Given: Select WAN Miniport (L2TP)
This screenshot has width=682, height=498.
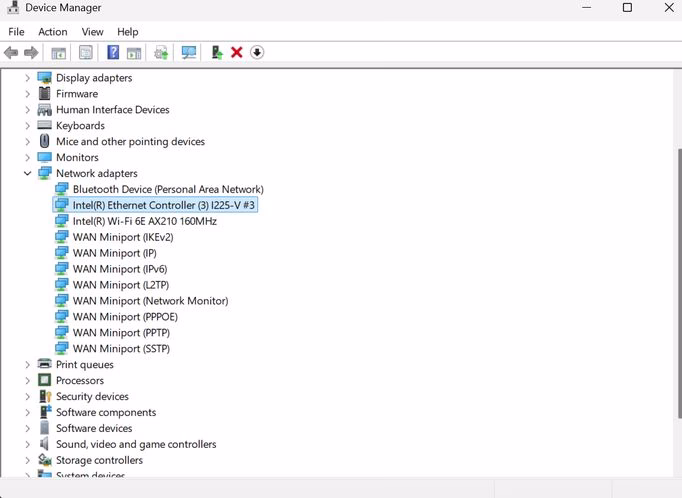Looking at the screenshot, I should pyautogui.click(x=120, y=285).
